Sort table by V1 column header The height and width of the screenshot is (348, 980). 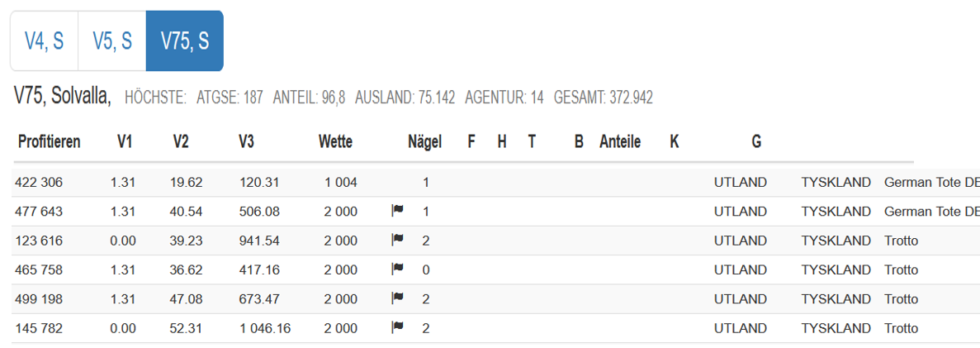point(125,142)
